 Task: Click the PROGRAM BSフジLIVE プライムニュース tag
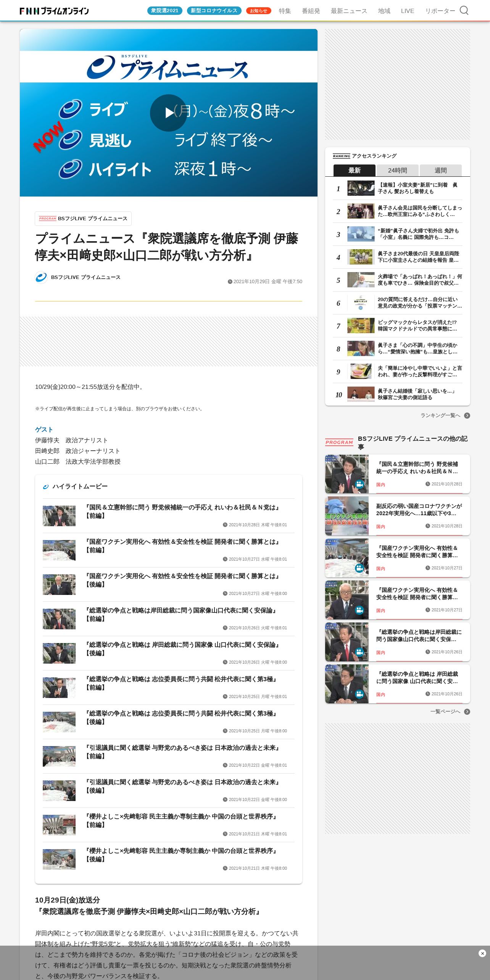click(83, 219)
